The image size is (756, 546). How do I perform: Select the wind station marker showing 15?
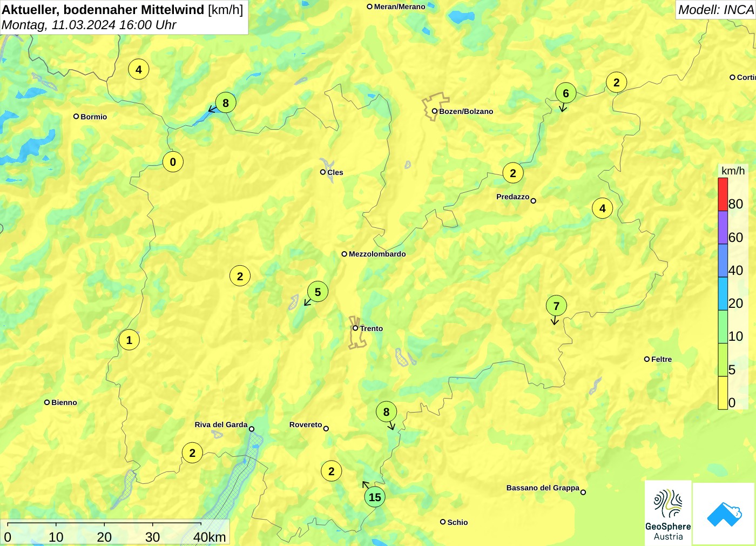[x=375, y=497]
